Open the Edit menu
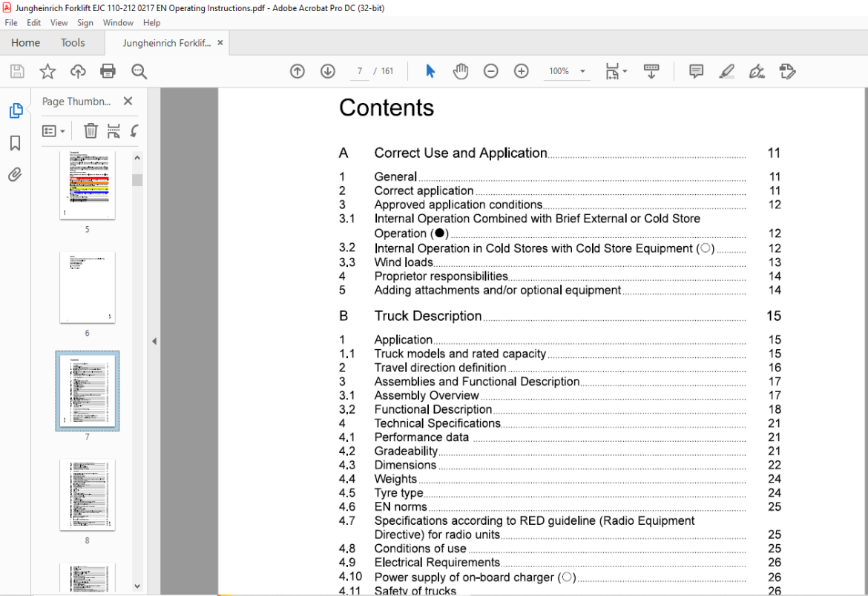This screenshot has width=868, height=596. (x=34, y=23)
